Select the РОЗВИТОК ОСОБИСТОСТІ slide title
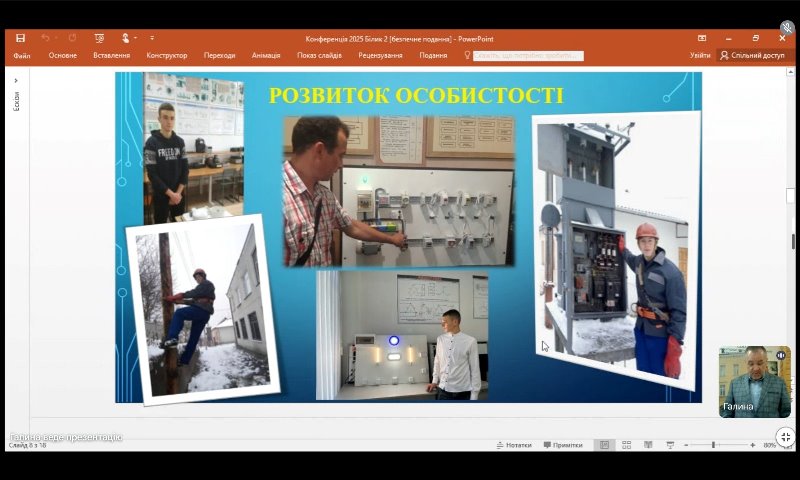Screen dimensions: 800x480 click(416, 95)
